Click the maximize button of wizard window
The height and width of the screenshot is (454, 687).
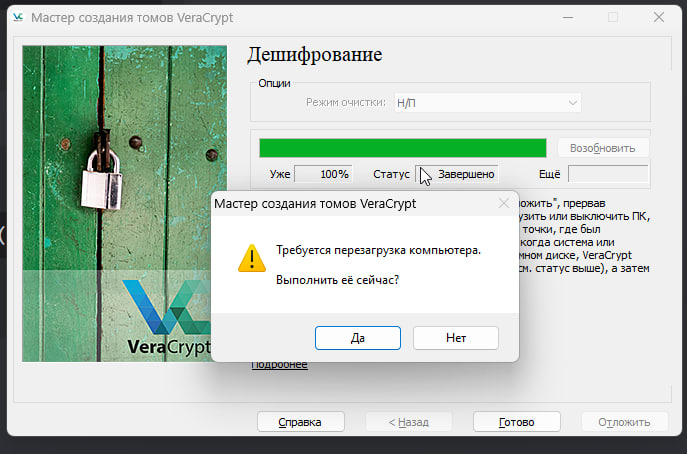[613, 18]
